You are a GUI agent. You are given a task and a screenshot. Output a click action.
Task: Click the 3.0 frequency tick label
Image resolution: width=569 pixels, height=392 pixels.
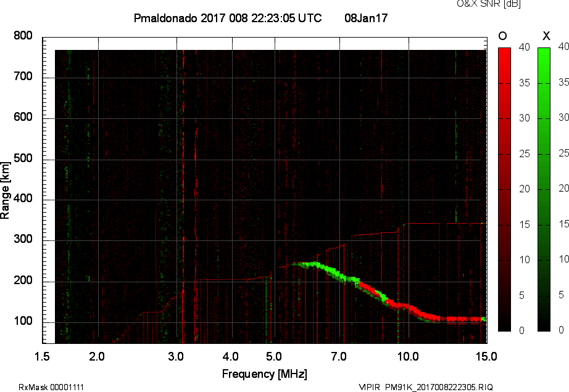click(176, 357)
